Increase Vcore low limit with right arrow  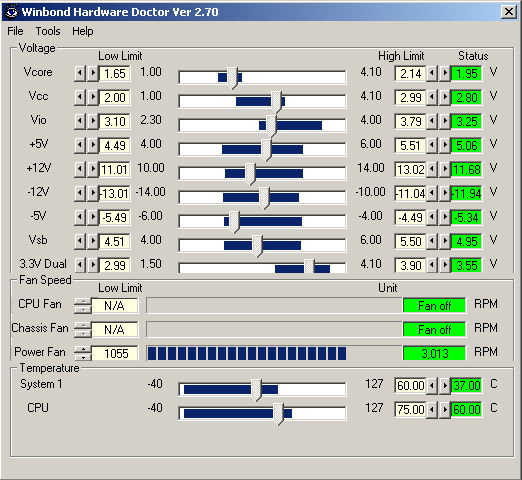pos(93,73)
